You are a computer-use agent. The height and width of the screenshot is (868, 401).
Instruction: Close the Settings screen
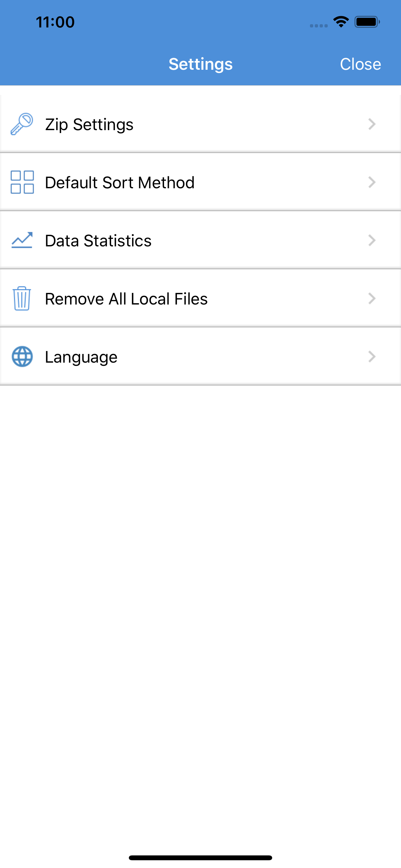tap(360, 64)
